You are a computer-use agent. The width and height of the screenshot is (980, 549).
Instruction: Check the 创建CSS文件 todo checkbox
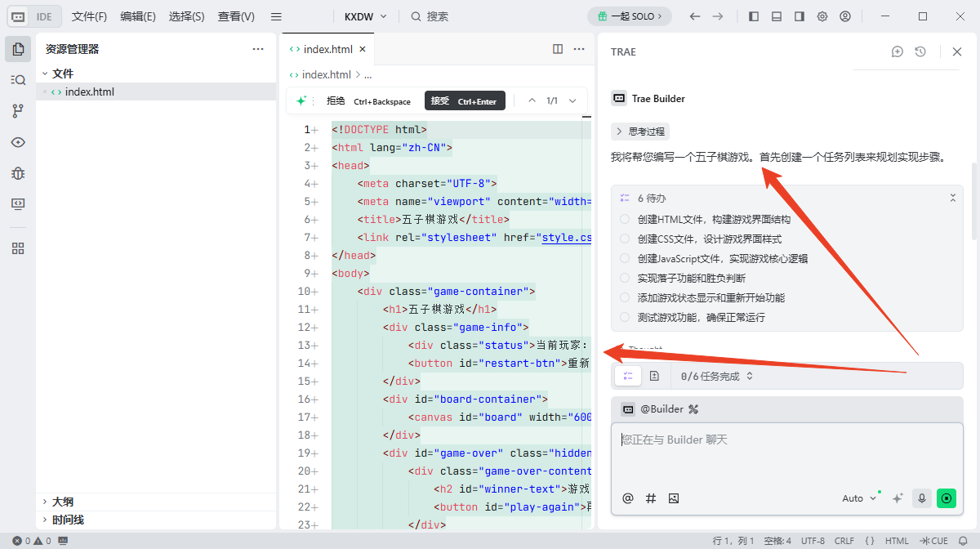pyautogui.click(x=623, y=237)
